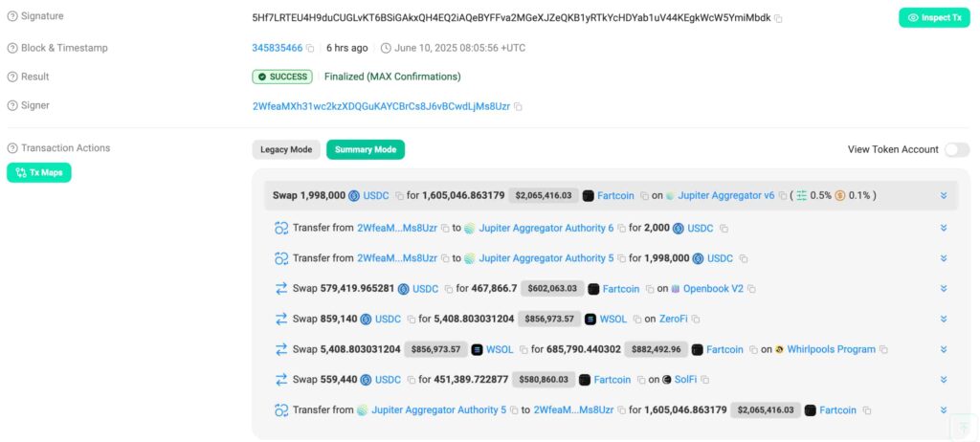Expand the 1,998,000 USDC transfer row

tap(944, 258)
